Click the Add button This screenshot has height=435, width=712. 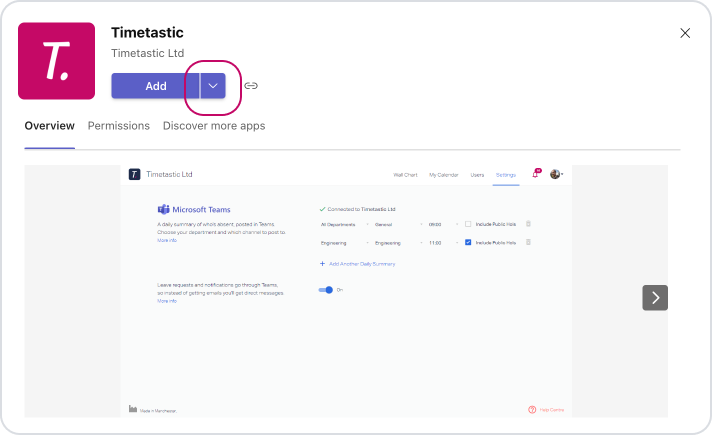click(x=155, y=86)
